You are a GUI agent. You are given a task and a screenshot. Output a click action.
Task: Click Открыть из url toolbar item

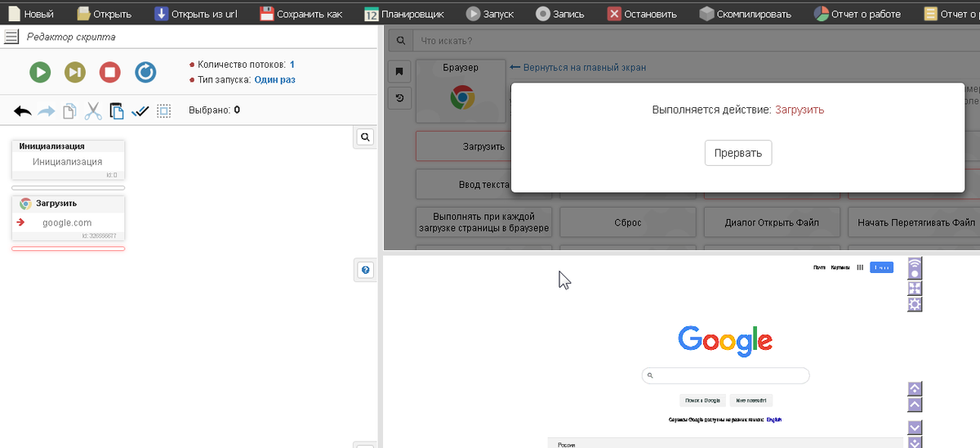(x=196, y=14)
